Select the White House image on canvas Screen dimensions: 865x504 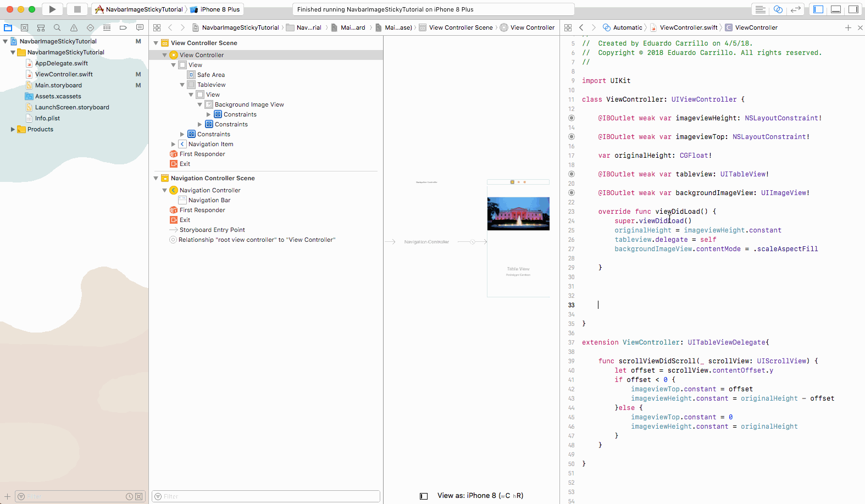(x=518, y=214)
